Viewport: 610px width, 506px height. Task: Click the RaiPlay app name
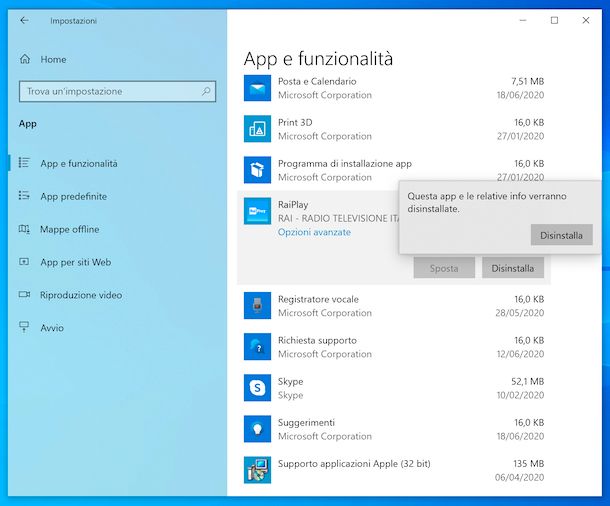click(x=293, y=205)
